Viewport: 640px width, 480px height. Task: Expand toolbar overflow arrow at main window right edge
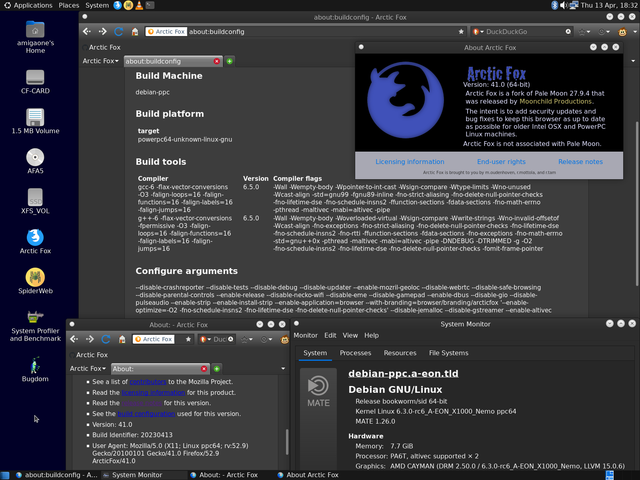(x=635, y=31)
